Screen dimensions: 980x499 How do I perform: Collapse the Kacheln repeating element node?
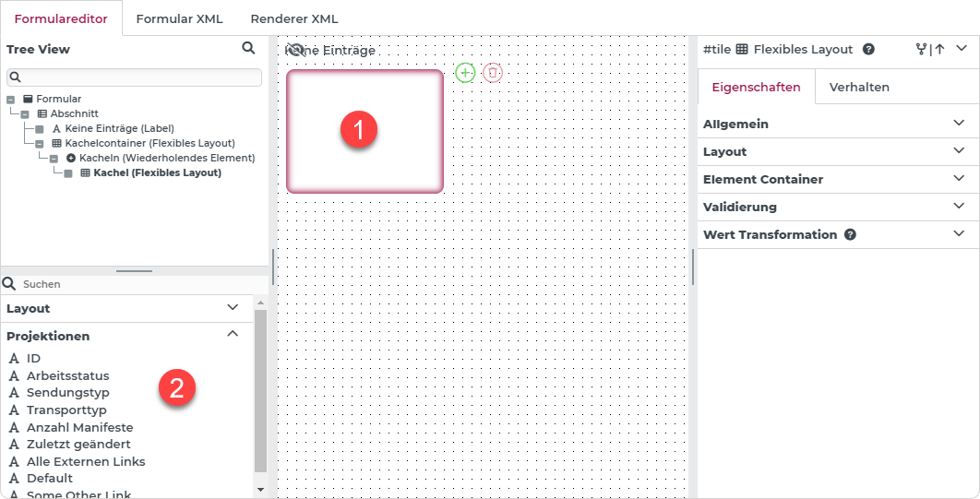coord(54,159)
